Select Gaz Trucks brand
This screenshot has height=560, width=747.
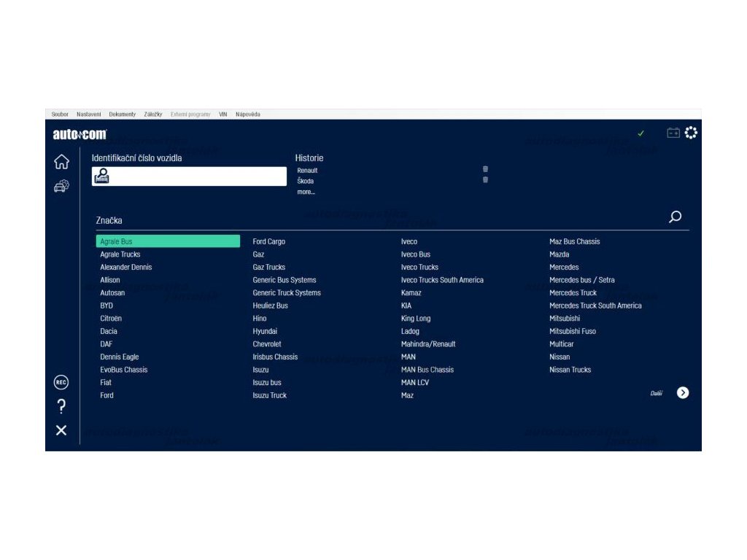269,267
